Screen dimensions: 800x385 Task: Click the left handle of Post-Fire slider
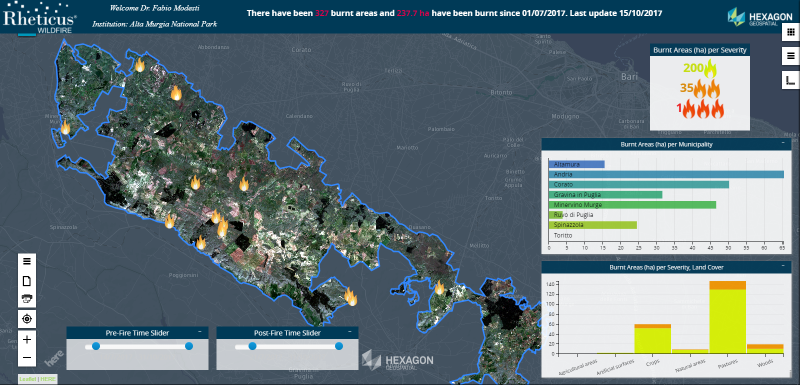252,346
